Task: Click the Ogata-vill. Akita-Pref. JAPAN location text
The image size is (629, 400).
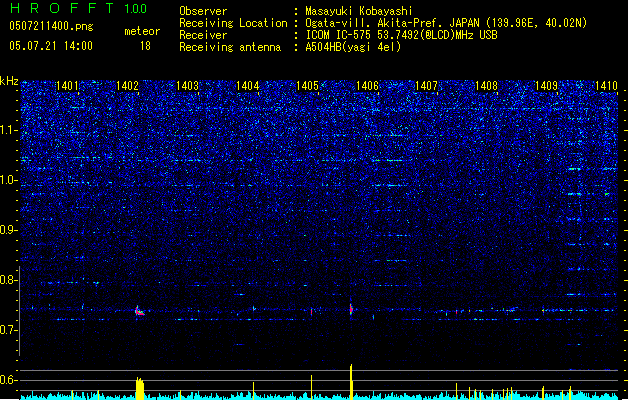Action: tap(392, 23)
